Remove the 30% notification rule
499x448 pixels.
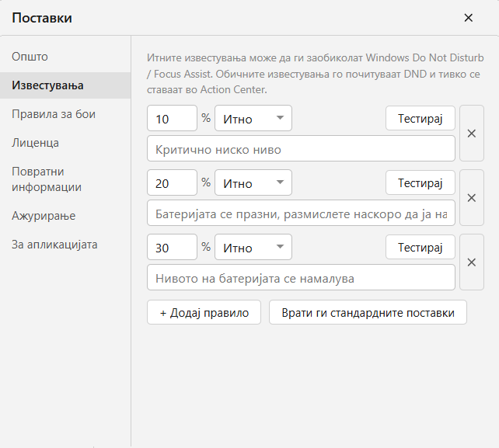click(472, 262)
